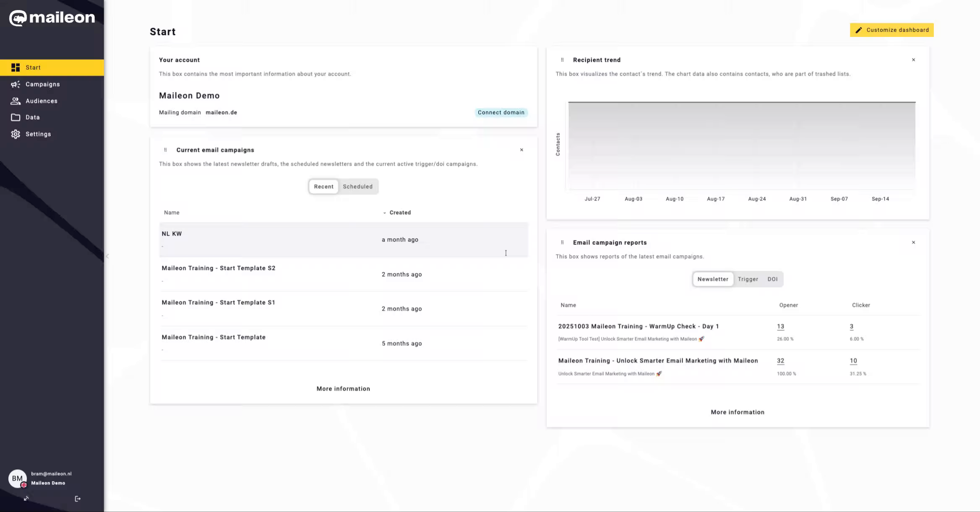Click the pencil icon on Customize dashboard
The width and height of the screenshot is (980, 512).
click(859, 30)
